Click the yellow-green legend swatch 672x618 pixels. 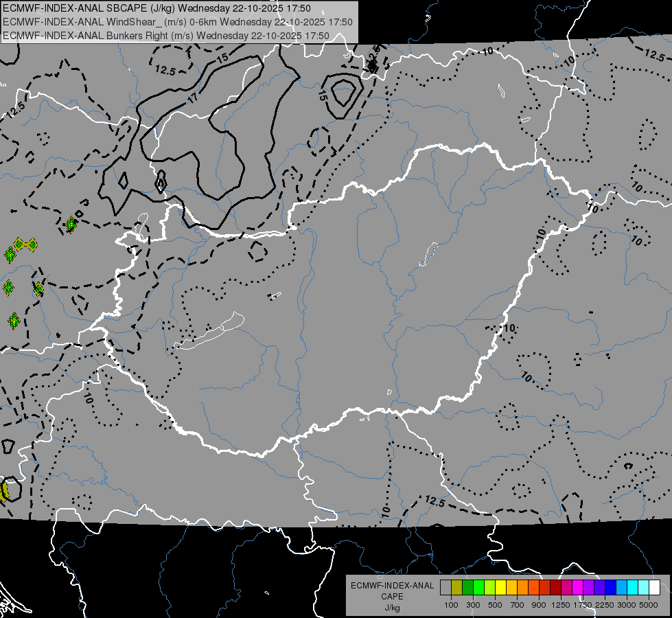click(x=489, y=587)
